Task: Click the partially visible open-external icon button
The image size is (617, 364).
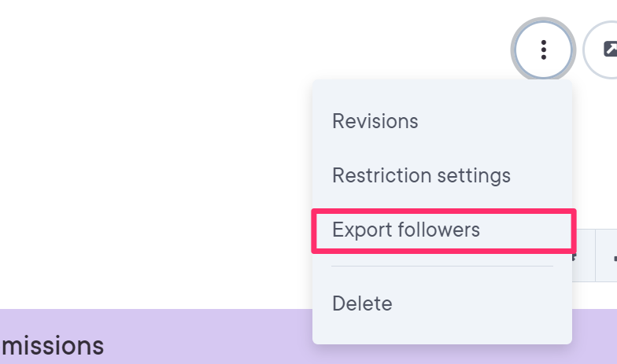Action: [x=606, y=50]
